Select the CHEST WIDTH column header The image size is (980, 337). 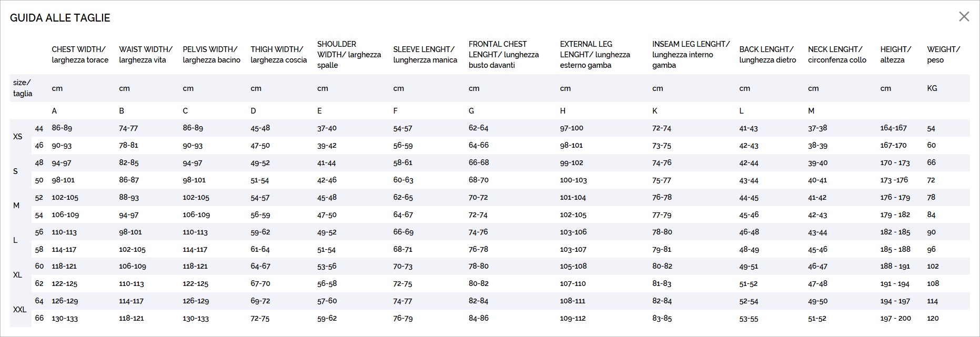tap(80, 55)
